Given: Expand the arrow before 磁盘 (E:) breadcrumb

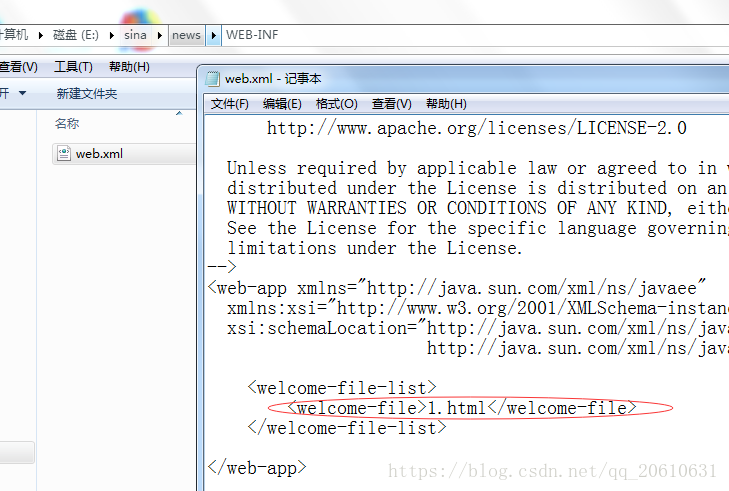Looking at the screenshot, I should point(40,35).
